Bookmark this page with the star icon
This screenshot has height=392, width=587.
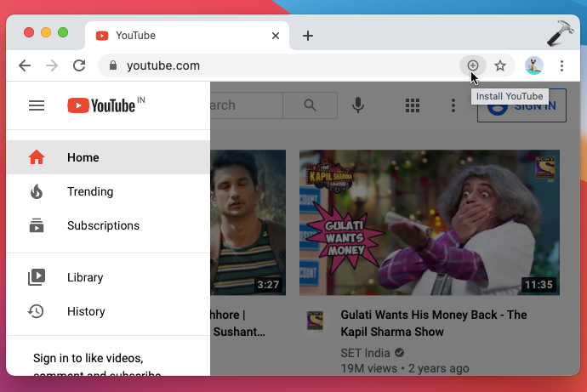point(500,65)
